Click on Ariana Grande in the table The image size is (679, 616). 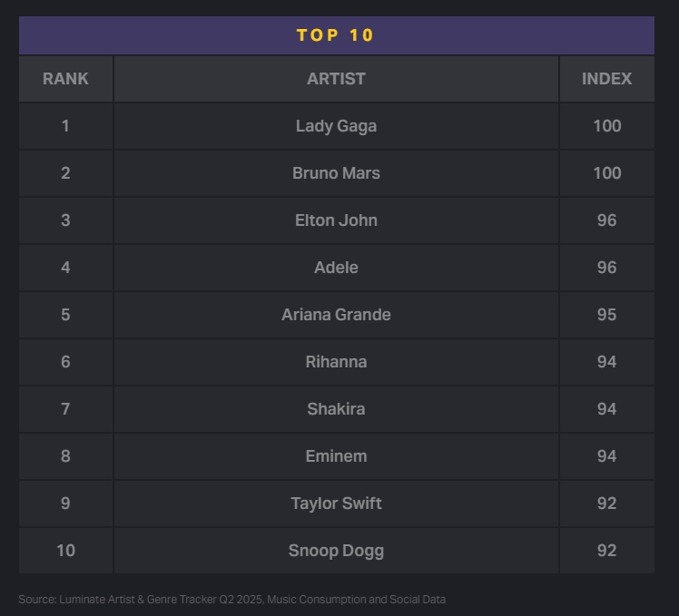[336, 315]
